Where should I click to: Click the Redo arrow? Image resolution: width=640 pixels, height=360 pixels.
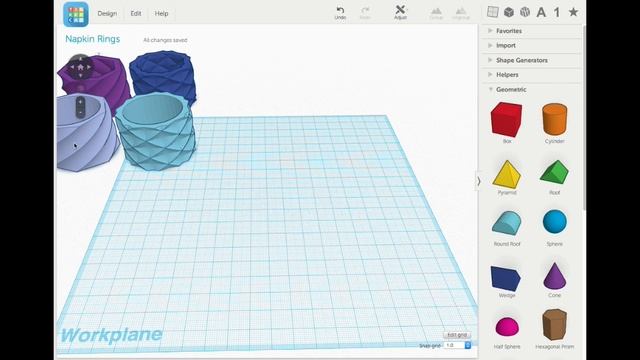(365, 12)
